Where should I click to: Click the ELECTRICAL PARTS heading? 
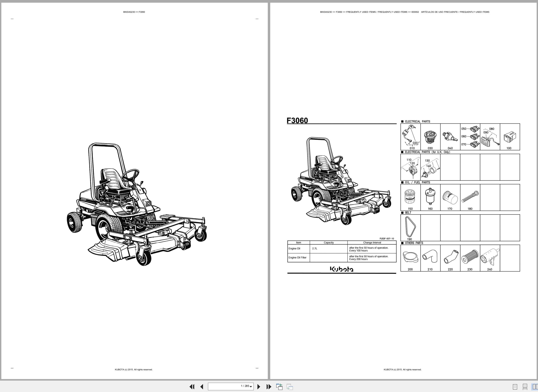[417, 122]
